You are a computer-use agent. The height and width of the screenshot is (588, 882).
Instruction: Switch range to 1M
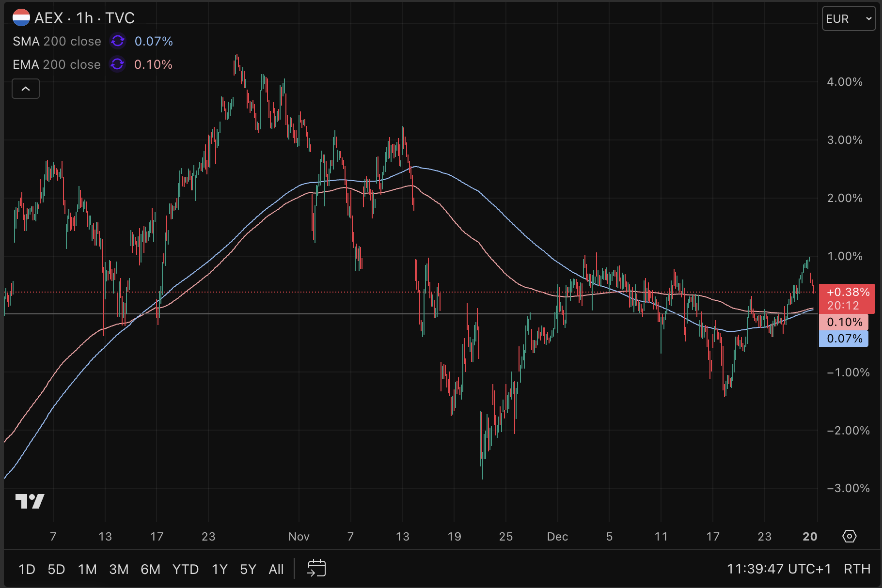(x=87, y=569)
